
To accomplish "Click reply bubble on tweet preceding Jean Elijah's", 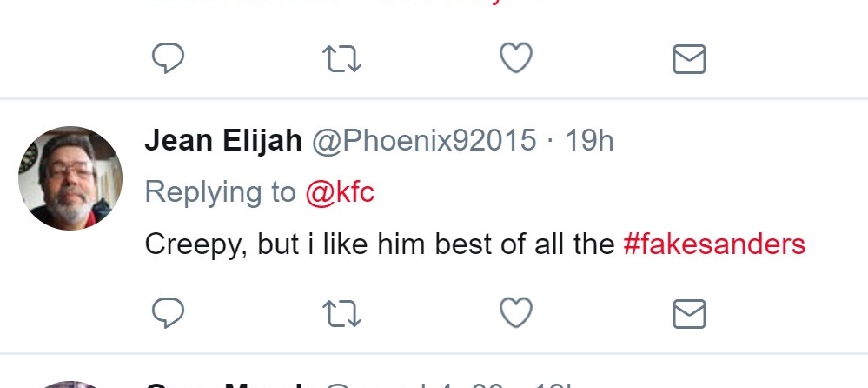I will [x=168, y=58].
